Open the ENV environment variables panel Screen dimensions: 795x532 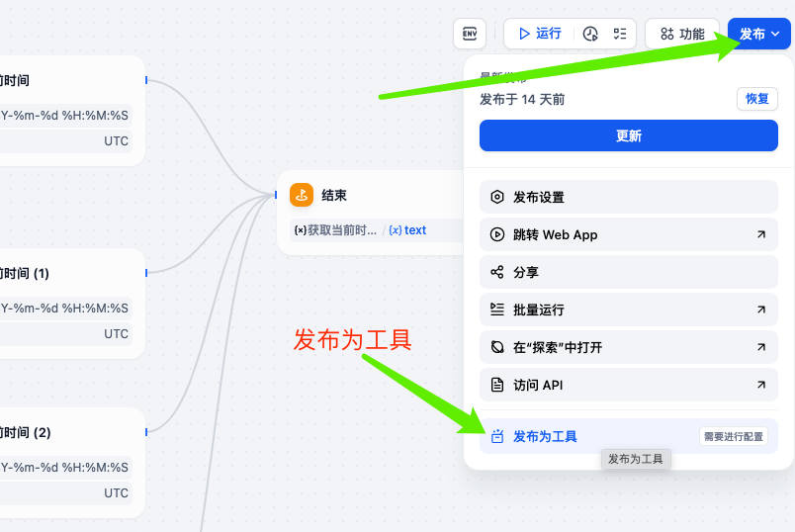470,34
